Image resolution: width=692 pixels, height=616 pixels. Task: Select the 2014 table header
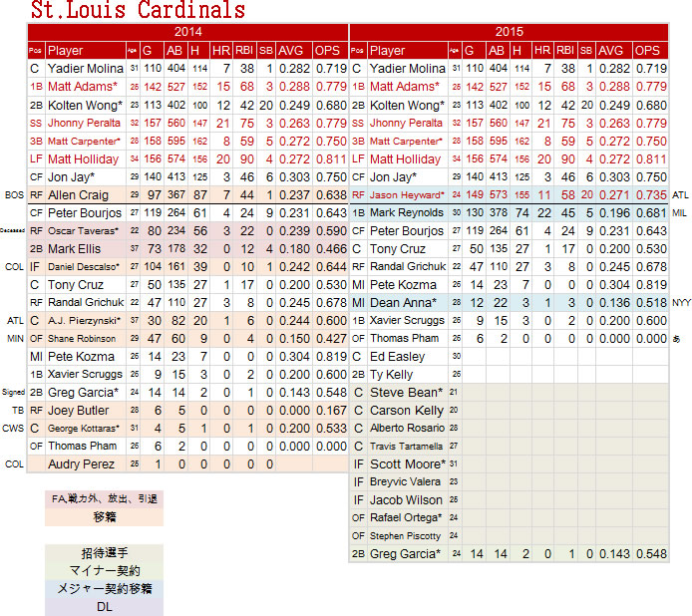[x=188, y=32]
